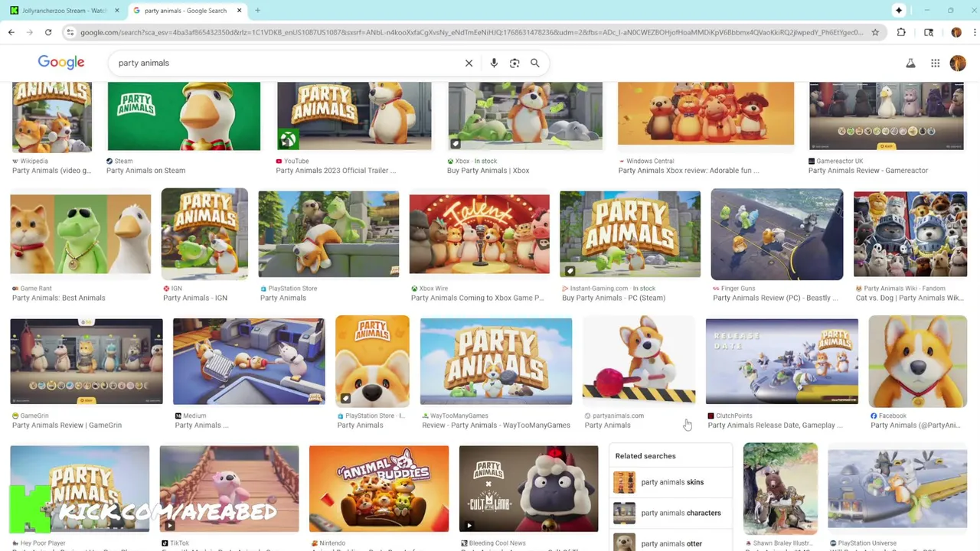Open the Shawn Braley illustration thumbnail

(780, 489)
